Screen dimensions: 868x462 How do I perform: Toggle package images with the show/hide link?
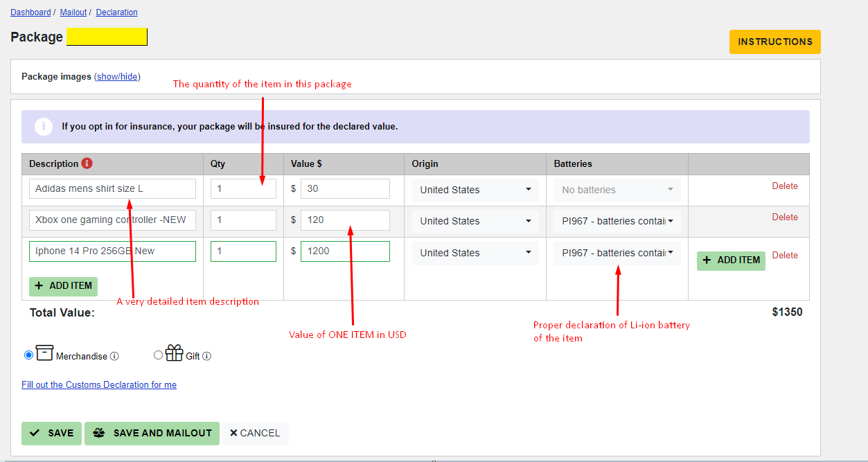[x=116, y=76]
